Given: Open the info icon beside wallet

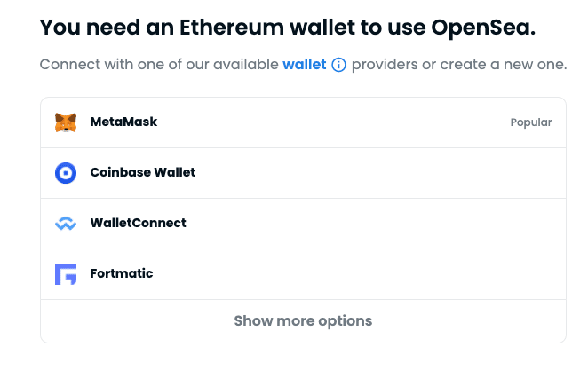Looking at the screenshot, I should tap(338, 66).
